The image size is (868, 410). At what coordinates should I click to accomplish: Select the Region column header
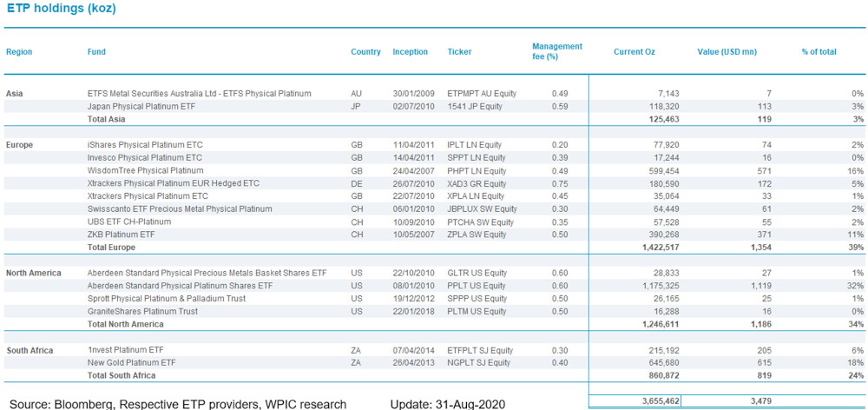coord(19,52)
